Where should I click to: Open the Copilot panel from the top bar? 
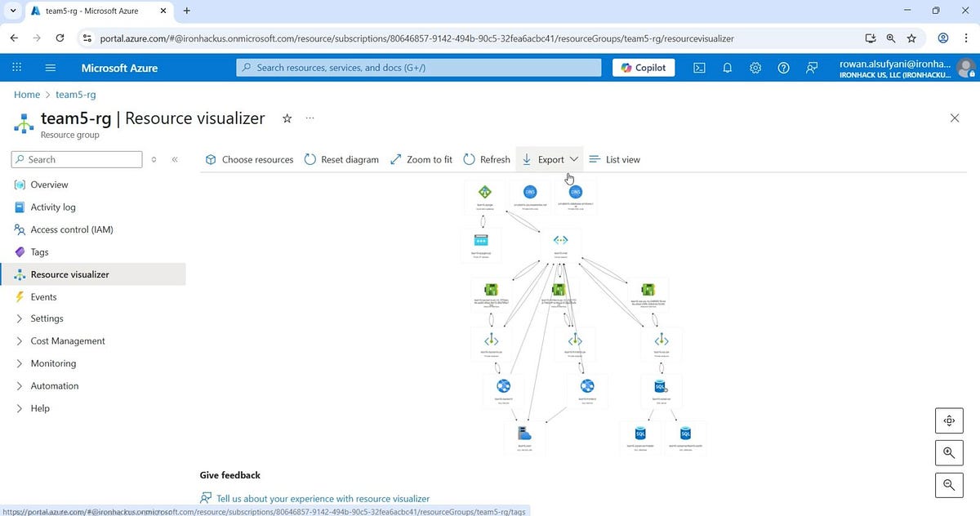point(643,68)
